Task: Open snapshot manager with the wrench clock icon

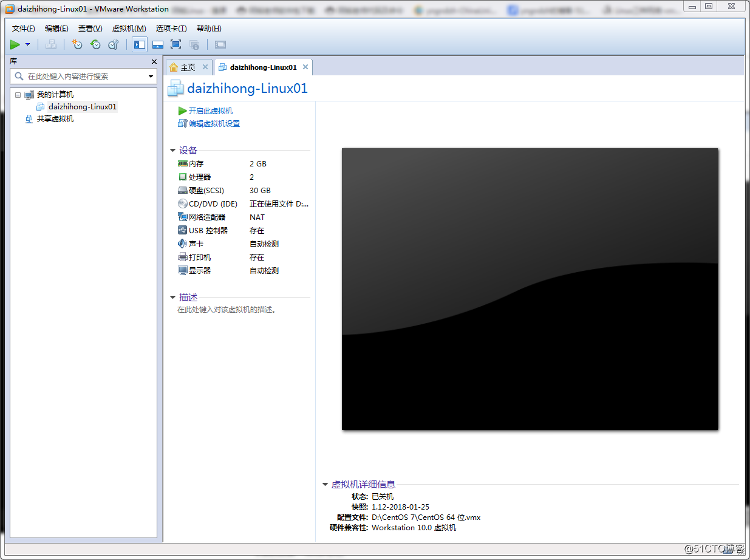Action: [114, 44]
